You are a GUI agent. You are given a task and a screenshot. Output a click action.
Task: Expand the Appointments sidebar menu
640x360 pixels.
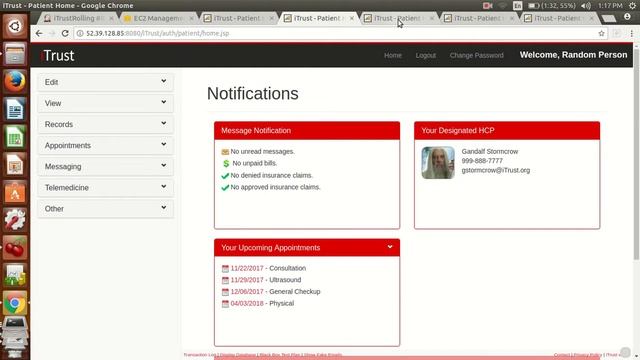click(x=105, y=145)
